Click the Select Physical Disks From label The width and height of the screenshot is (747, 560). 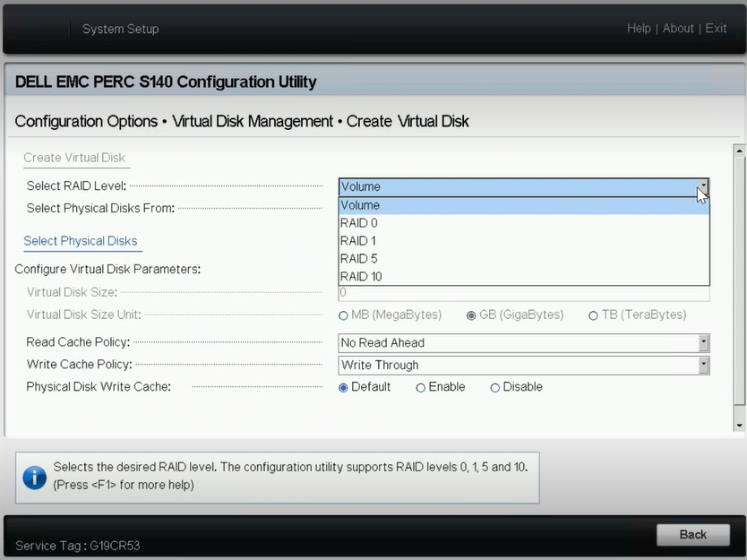point(100,208)
